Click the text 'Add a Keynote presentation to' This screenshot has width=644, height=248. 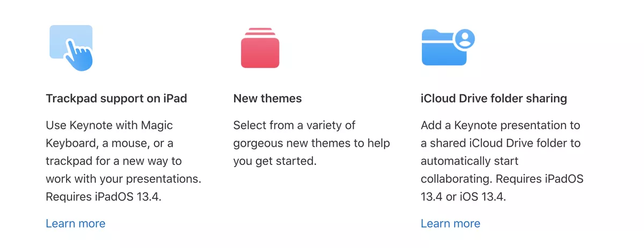pos(501,125)
